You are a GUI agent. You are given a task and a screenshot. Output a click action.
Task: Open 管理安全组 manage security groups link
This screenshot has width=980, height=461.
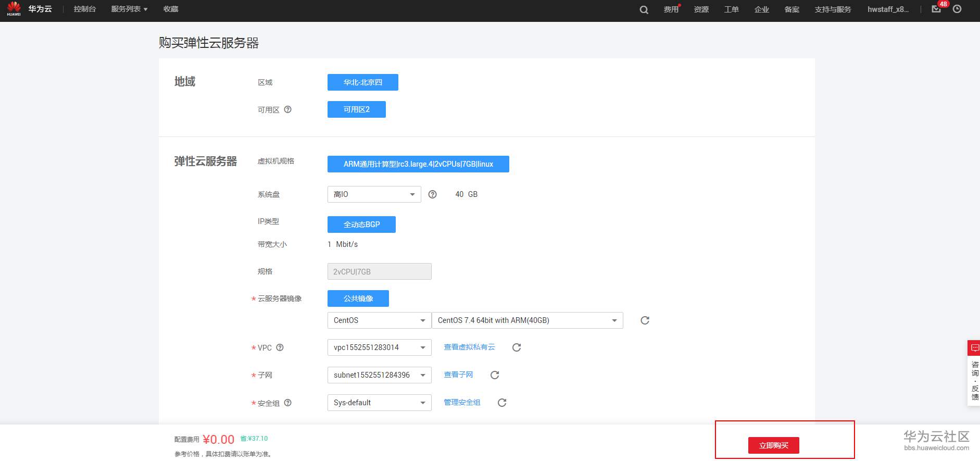click(x=462, y=402)
